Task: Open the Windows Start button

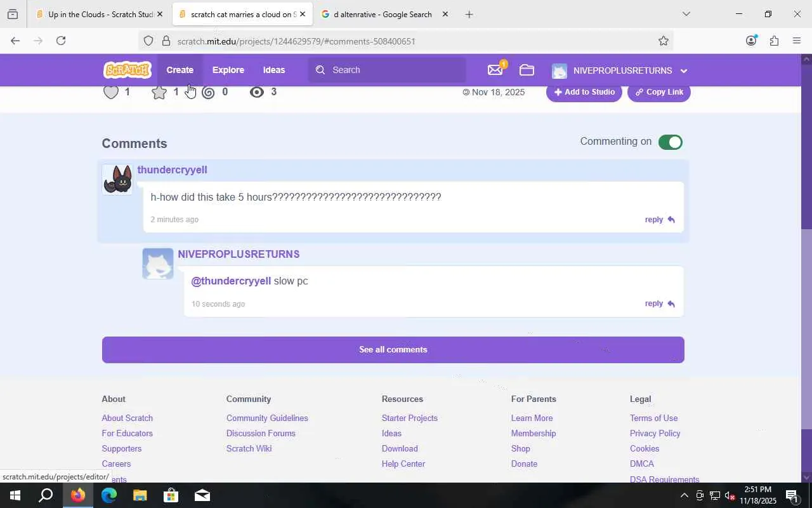Action: [15, 496]
